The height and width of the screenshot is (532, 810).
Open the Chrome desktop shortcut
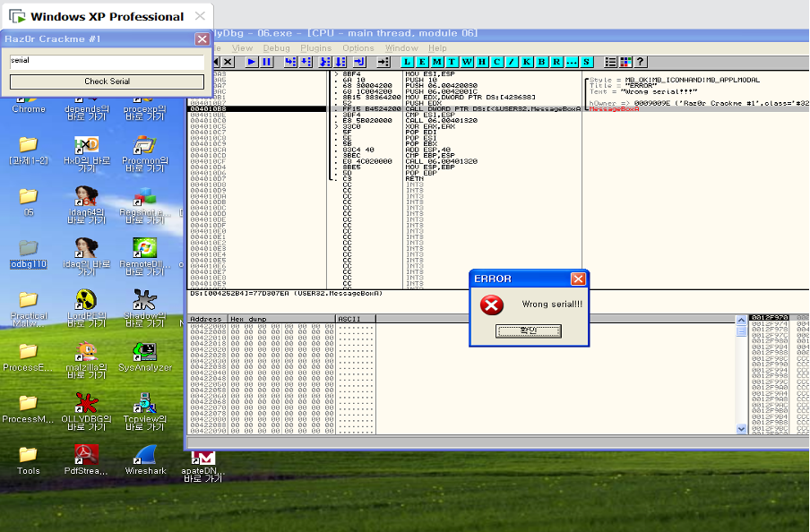(29, 103)
